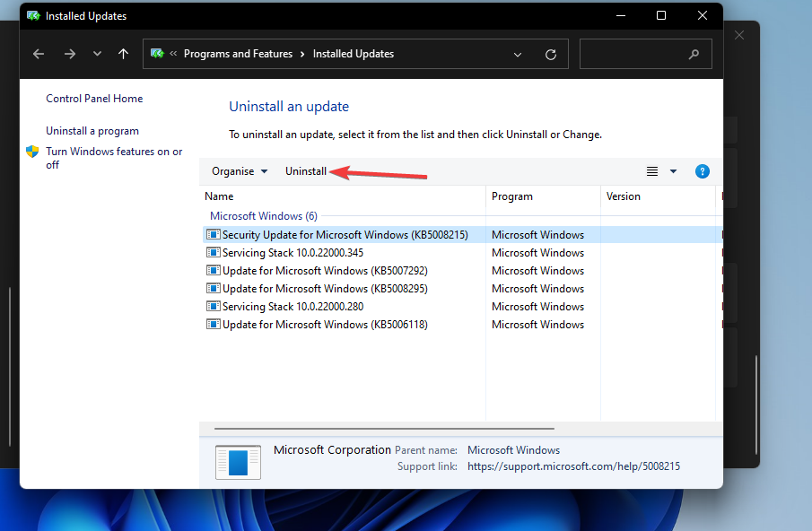
Task: Click the Uninstall button
Action: (305, 170)
